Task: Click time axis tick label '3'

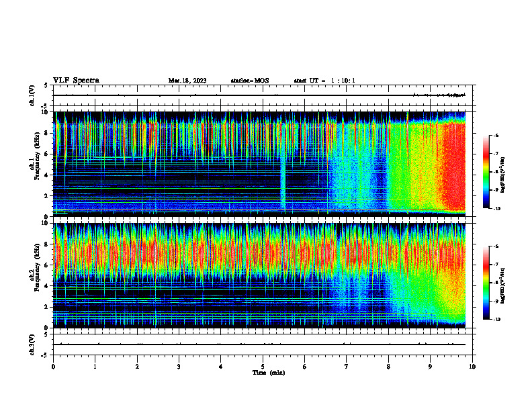Action: point(179,367)
